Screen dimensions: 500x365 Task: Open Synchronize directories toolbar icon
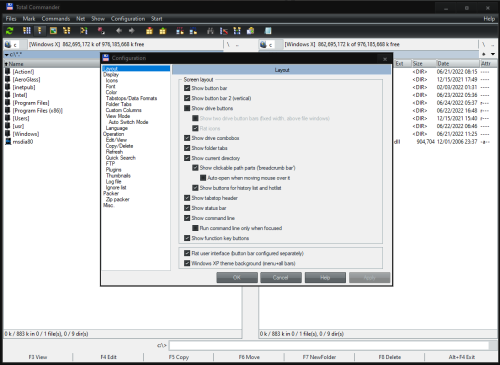(237, 31)
